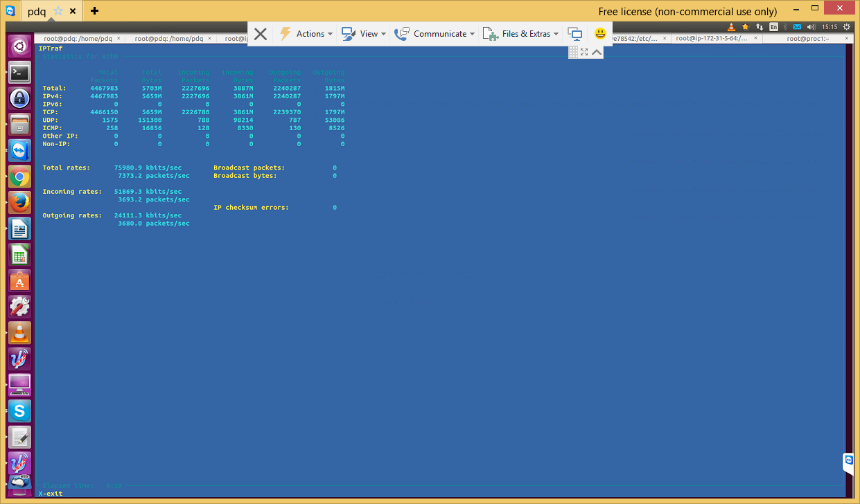Open the mail envelope indicator

pyautogui.click(x=798, y=27)
